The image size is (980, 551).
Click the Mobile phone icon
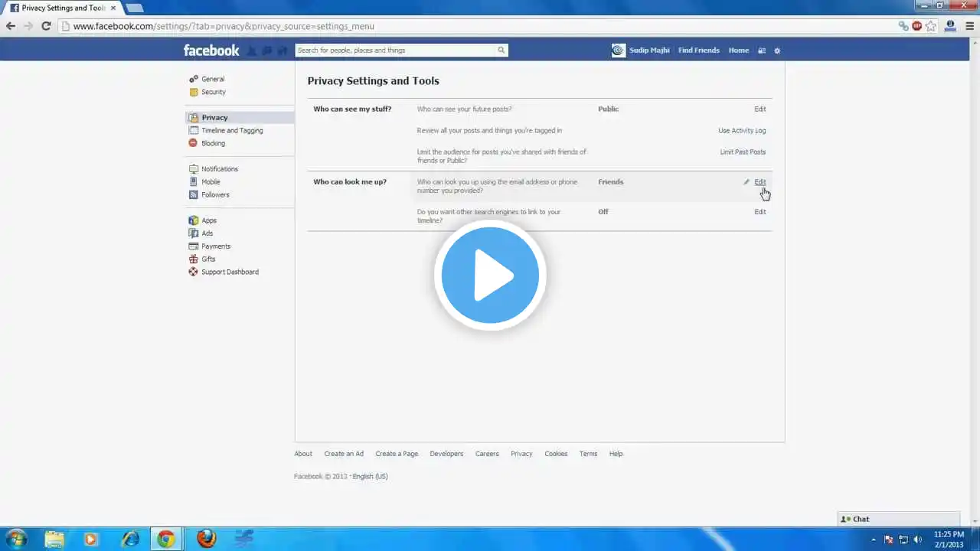(194, 182)
